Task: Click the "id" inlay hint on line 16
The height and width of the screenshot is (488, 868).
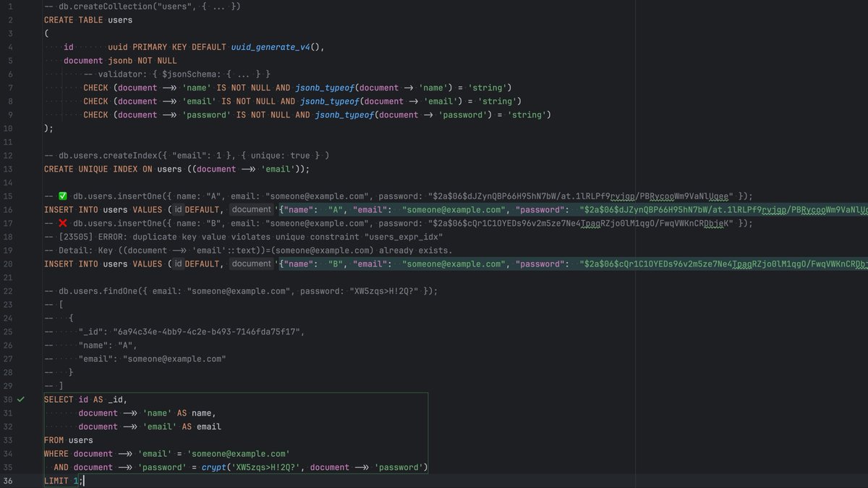Action: click(x=178, y=210)
